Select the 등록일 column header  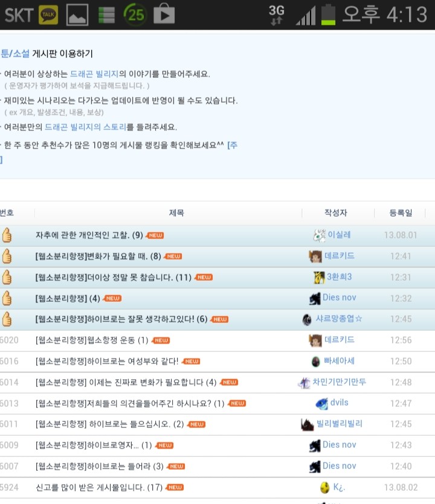pos(401,213)
